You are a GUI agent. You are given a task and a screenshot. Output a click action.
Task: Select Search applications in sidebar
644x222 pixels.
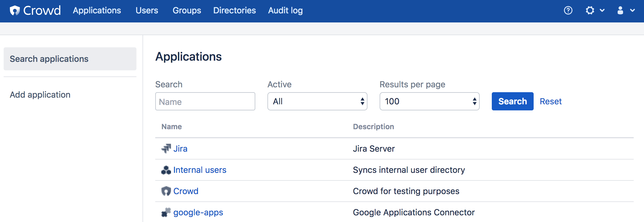[x=70, y=59]
